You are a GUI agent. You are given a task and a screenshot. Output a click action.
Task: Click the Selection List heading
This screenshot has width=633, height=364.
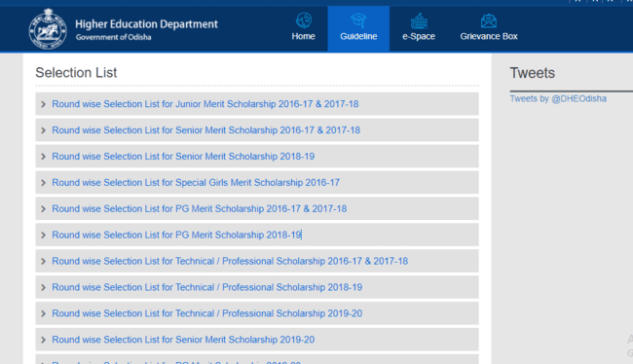[76, 73]
